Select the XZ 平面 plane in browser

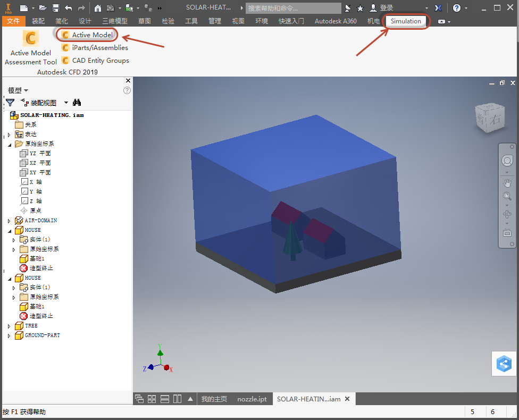click(x=36, y=163)
